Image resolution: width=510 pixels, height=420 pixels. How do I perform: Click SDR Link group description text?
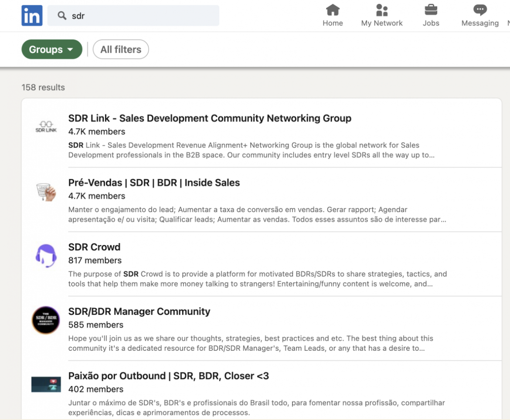pos(252,150)
